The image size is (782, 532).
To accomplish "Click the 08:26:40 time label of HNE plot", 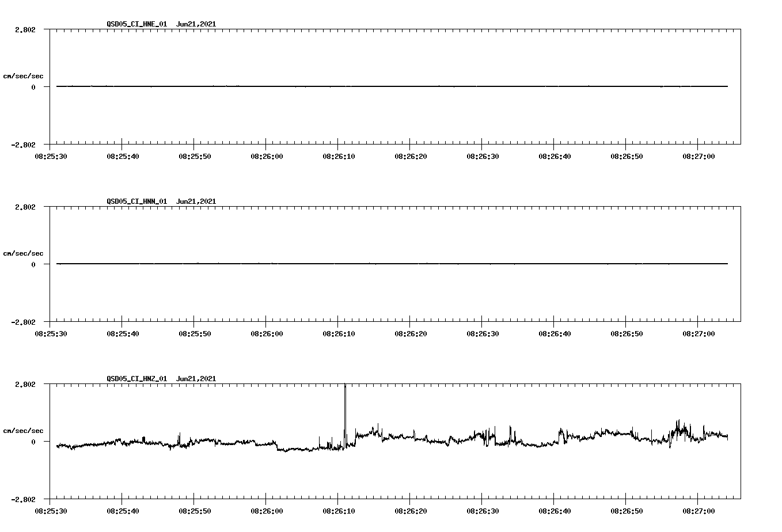I will 554,157.
